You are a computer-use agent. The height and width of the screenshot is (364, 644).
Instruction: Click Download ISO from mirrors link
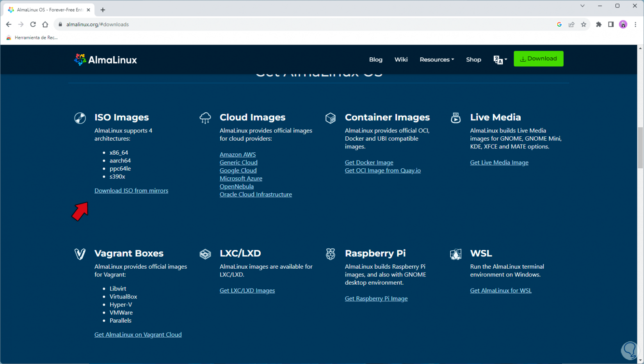(x=131, y=191)
